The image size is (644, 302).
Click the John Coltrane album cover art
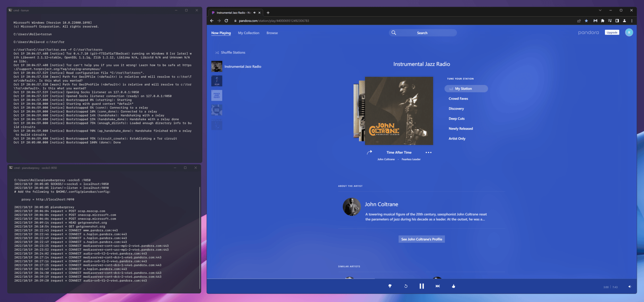point(399,111)
